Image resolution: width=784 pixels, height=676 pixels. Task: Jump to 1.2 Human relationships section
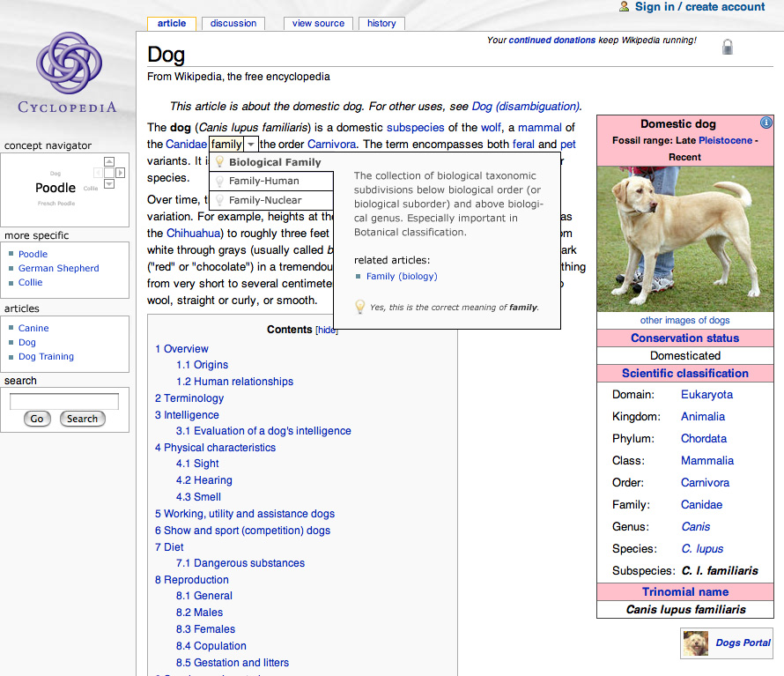[234, 382]
